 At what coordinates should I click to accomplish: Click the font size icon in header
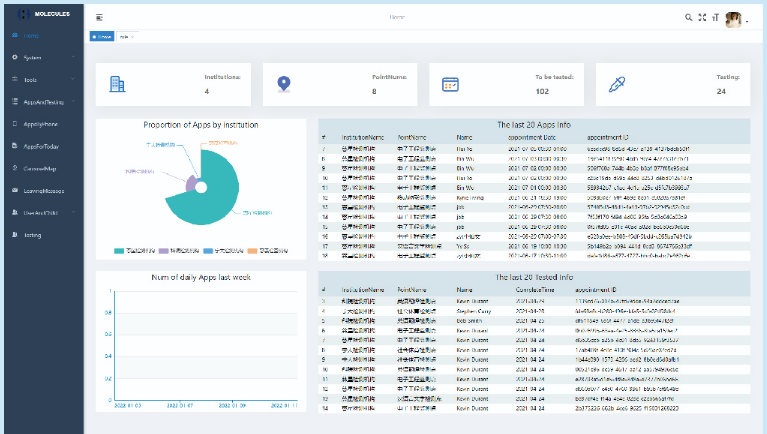tap(716, 17)
